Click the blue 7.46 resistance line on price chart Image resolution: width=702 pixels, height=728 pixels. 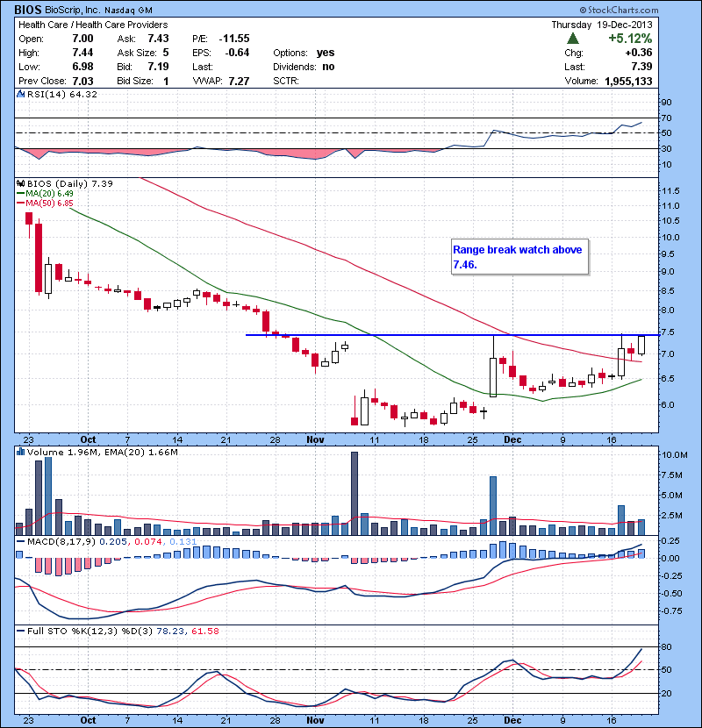pos(452,335)
